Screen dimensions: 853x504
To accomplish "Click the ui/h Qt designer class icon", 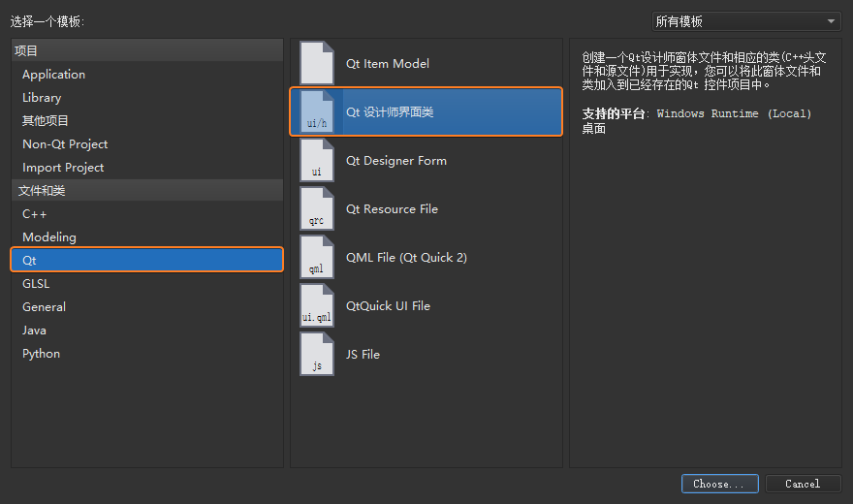I will (317, 111).
